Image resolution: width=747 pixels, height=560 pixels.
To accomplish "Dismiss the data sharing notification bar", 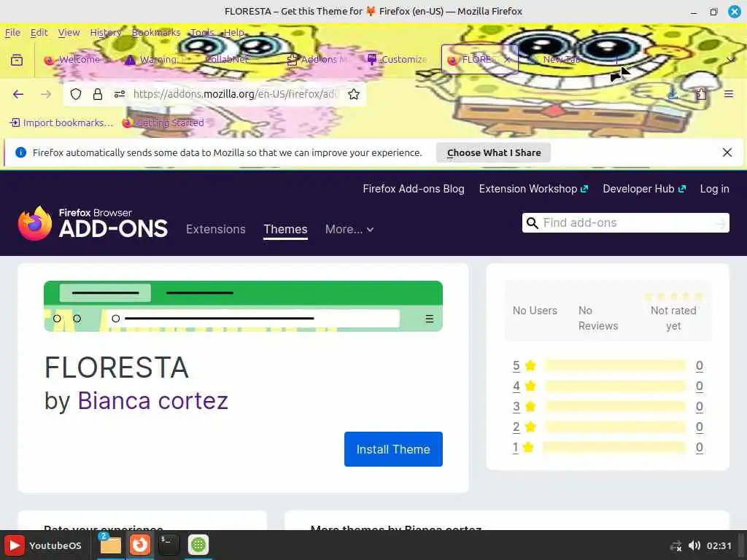I will tap(727, 152).
